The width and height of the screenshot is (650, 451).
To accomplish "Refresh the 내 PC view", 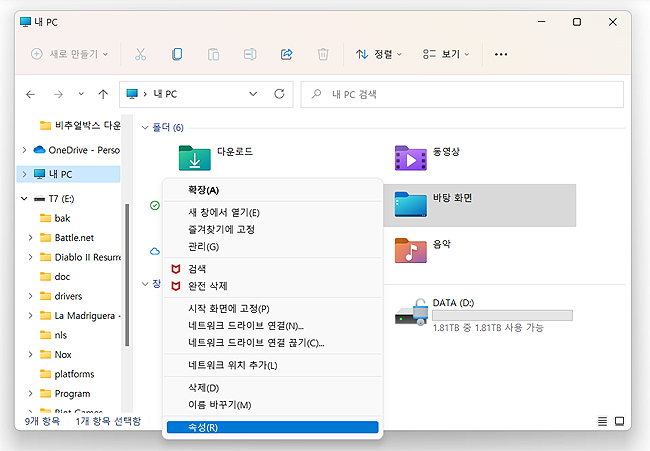I will click(x=279, y=94).
